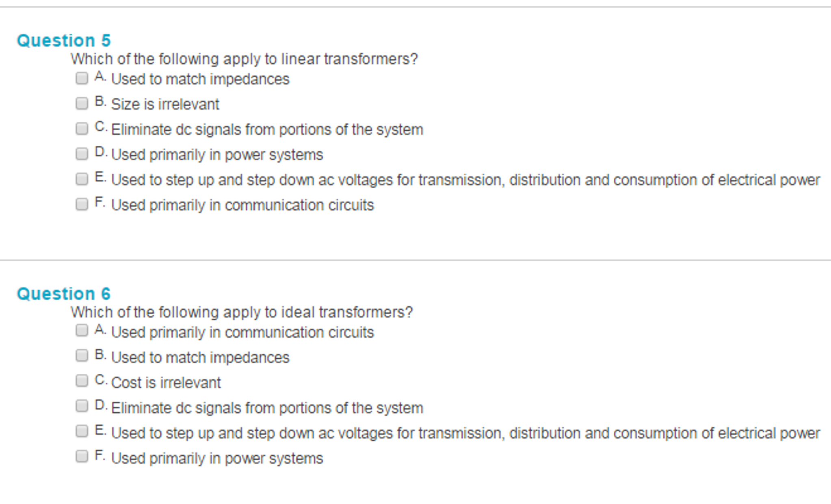
Task: Check 'Eliminate dc signals from portions of the system' in Question 6
Action: pos(82,406)
